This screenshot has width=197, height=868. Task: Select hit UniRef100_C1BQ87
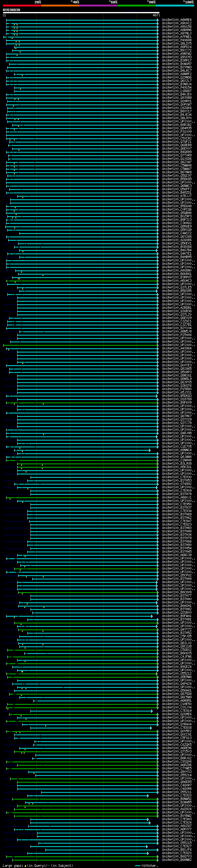pyautogui.click(x=176, y=91)
